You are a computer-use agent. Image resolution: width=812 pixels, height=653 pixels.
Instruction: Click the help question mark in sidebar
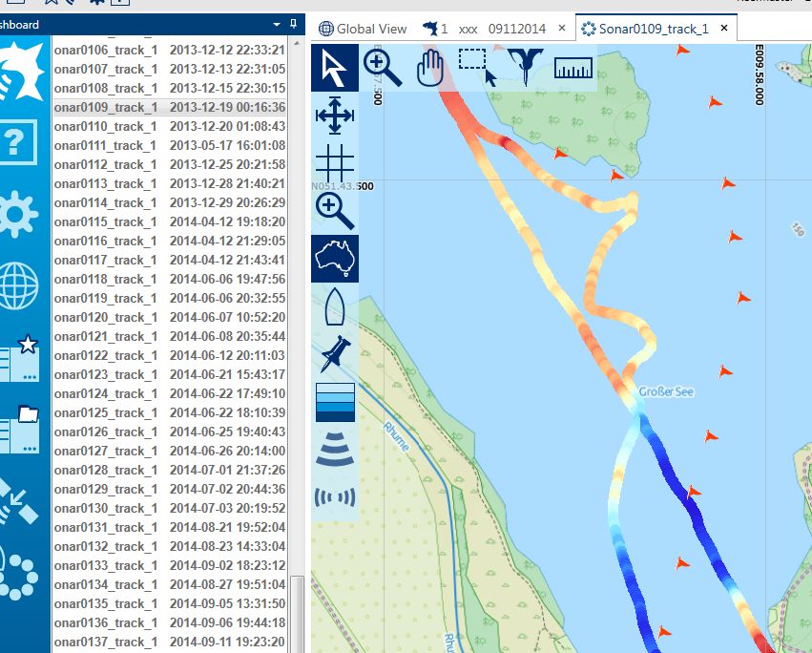17,144
